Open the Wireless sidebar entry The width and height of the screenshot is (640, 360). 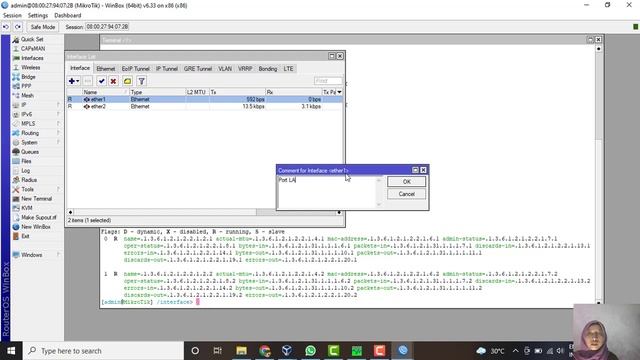point(31,67)
